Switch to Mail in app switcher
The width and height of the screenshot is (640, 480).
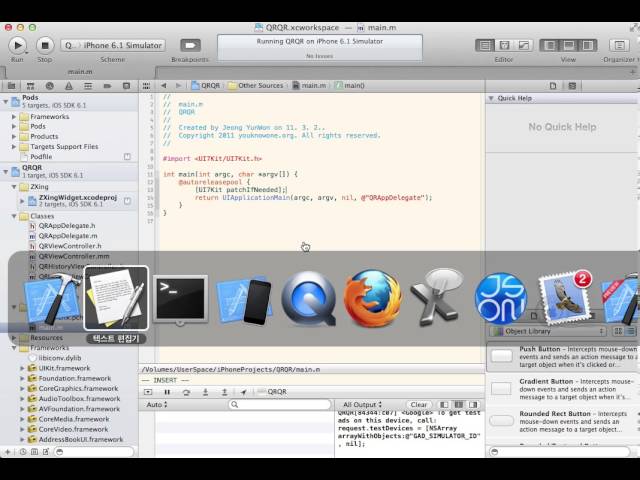[565, 298]
